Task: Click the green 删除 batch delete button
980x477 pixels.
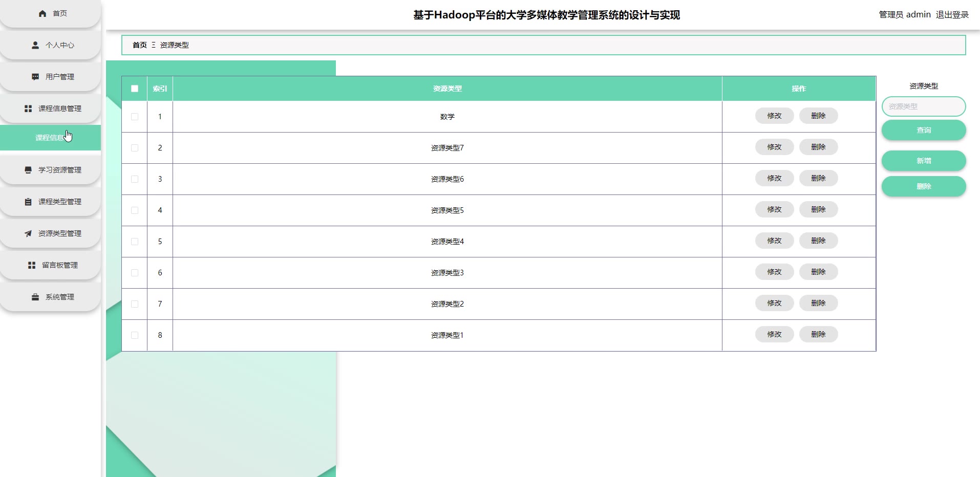Action: point(924,186)
